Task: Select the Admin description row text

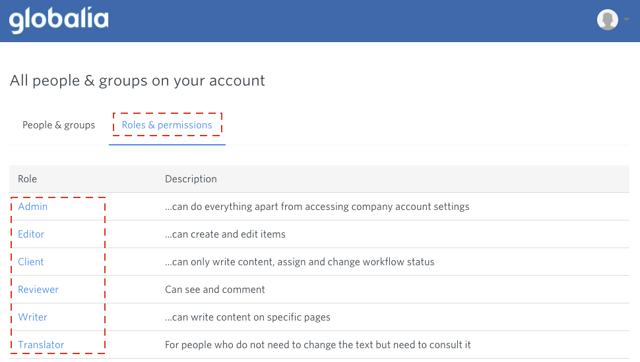Action: pyautogui.click(x=317, y=207)
